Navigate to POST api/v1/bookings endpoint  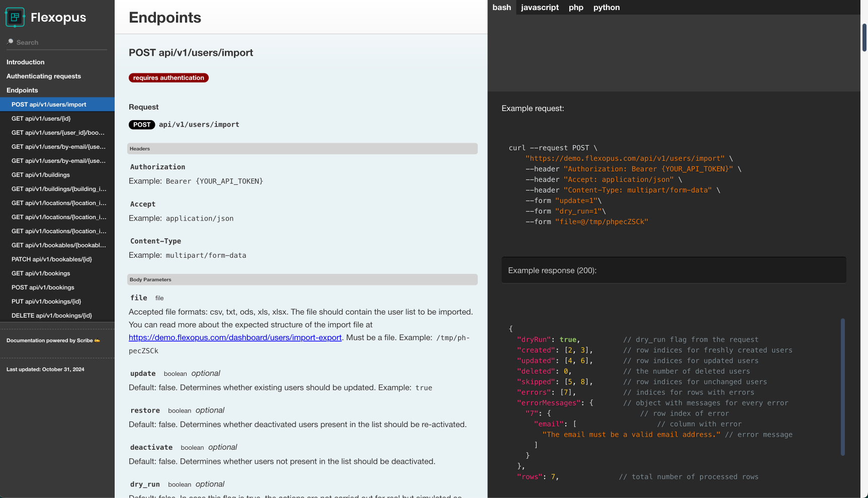coord(43,287)
